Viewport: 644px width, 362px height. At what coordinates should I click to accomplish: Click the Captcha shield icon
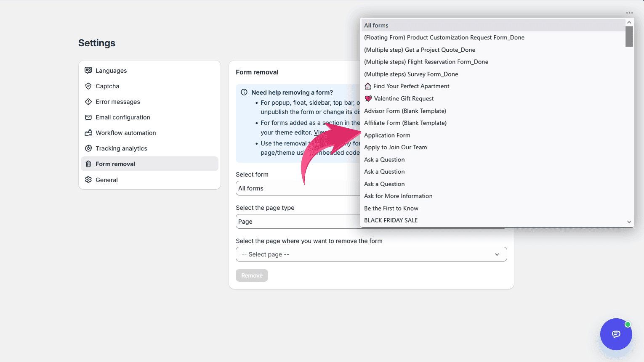coord(88,86)
